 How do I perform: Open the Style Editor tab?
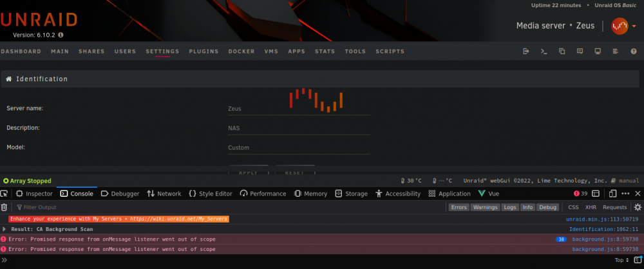pos(211,194)
